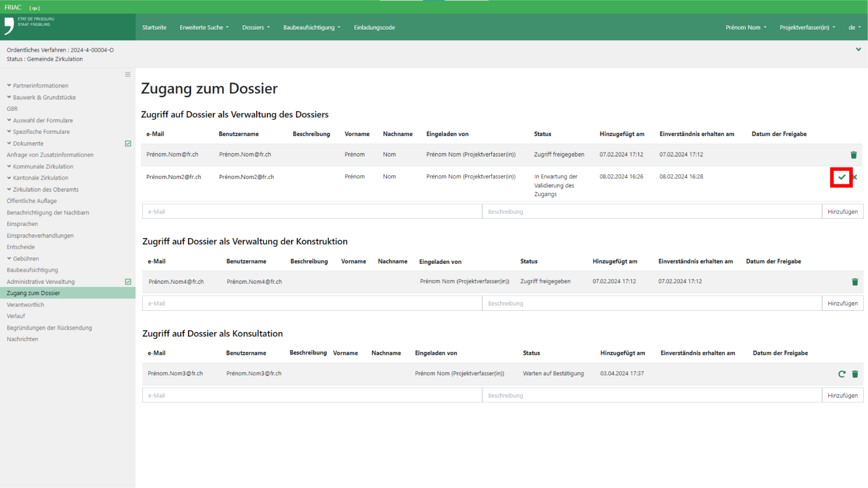
Task: Reject Prénom.Nom2 access with X icon
Action: [x=855, y=177]
